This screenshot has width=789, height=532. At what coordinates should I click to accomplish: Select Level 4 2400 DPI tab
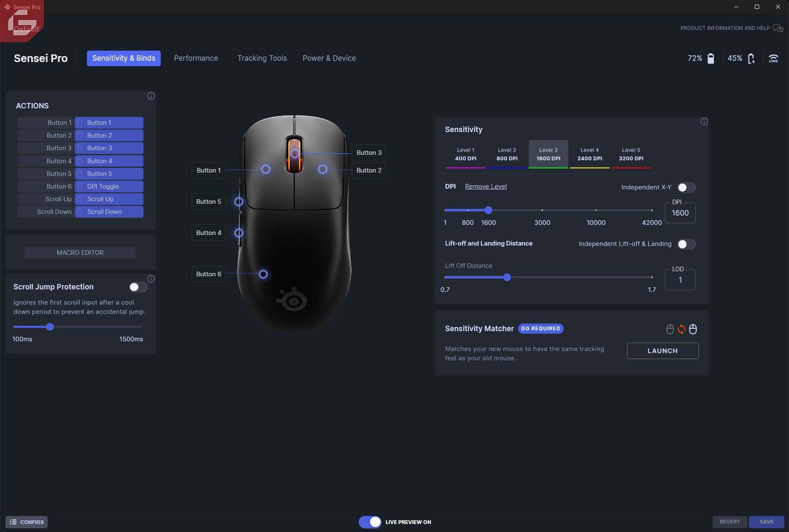590,154
